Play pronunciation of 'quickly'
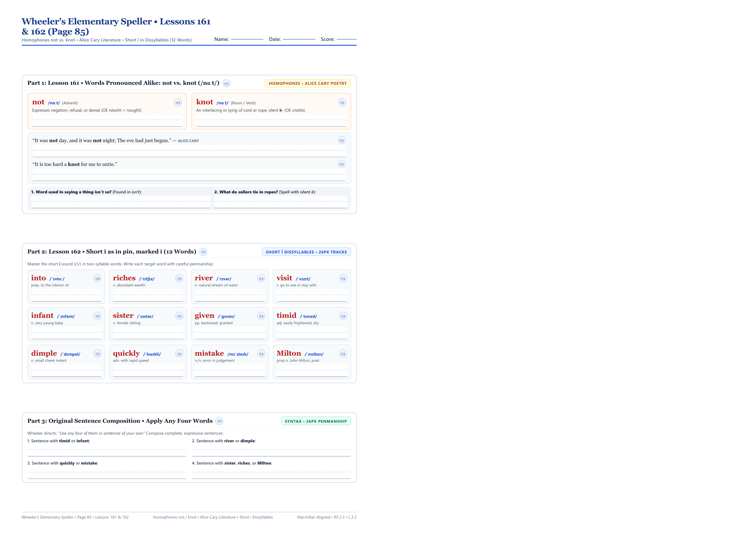The image size is (756, 535). (x=180, y=354)
